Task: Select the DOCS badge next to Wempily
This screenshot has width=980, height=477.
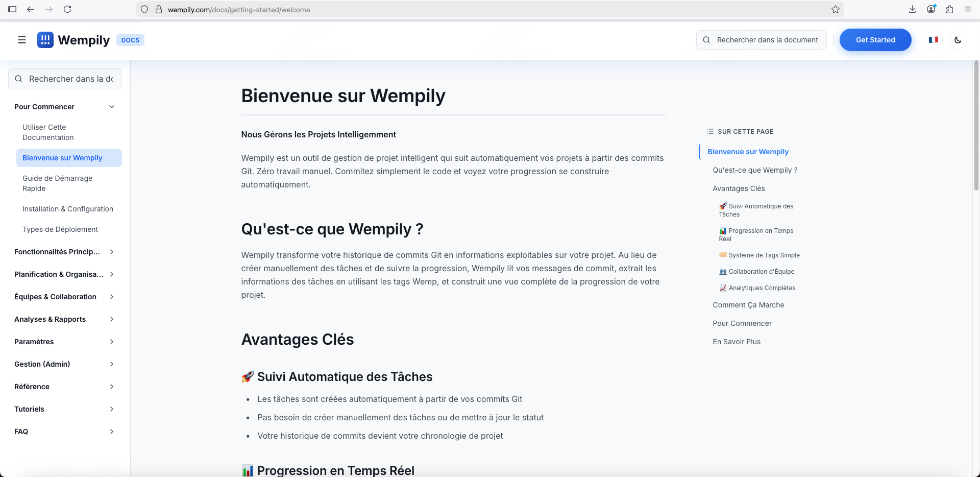Action: 130,39
